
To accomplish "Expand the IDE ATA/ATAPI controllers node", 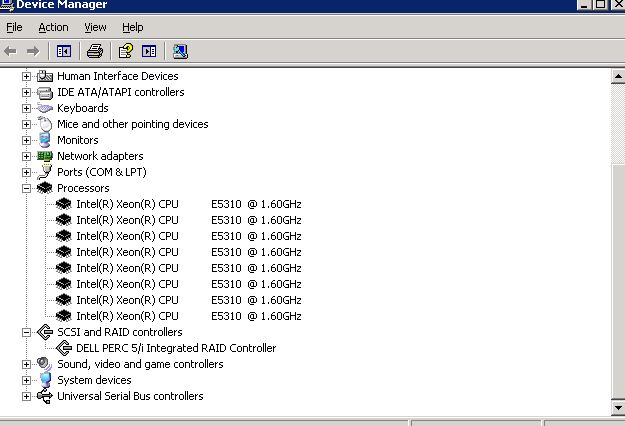I will [x=26, y=92].
